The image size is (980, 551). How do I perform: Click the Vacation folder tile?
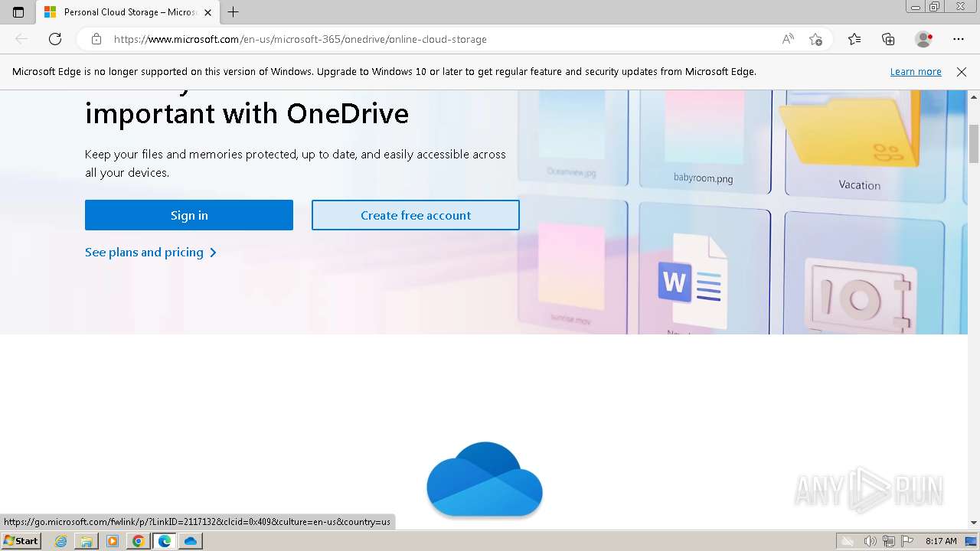coord(860,142)
